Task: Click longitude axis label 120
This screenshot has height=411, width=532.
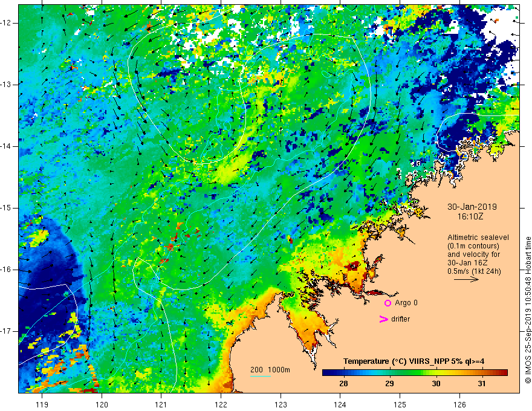Action: (x=102, y=404)
